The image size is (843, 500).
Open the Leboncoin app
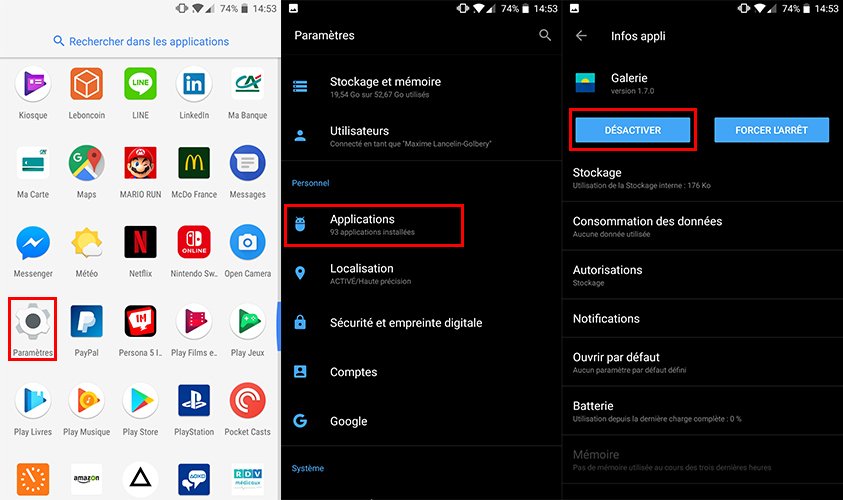click(x=86, y=84)
